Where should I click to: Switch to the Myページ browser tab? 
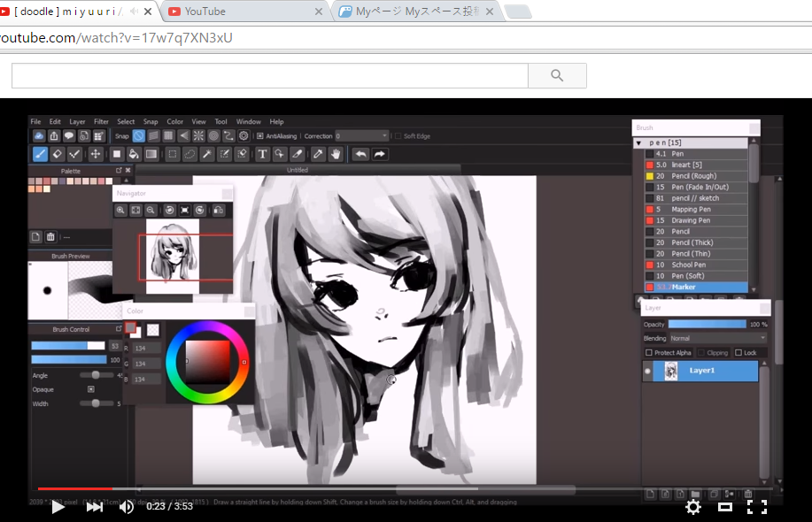pyautogui.click(x=417, y=12)
